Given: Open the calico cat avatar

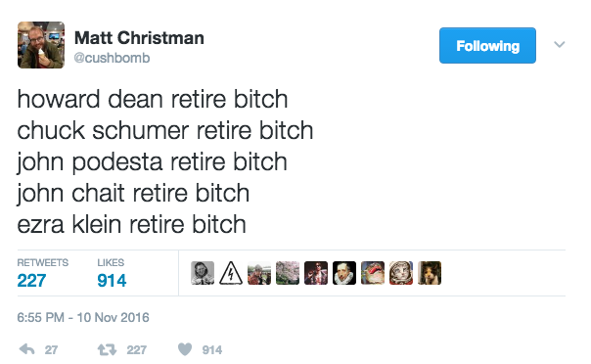Looking at the screenshot, I should (x=430, y=273).
